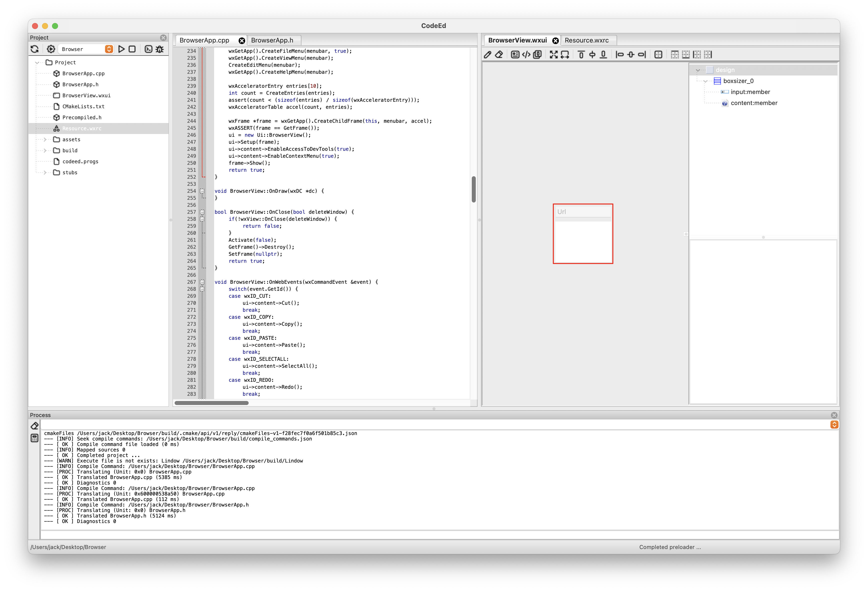Click the duplicate pages icon

click(538, 54)
